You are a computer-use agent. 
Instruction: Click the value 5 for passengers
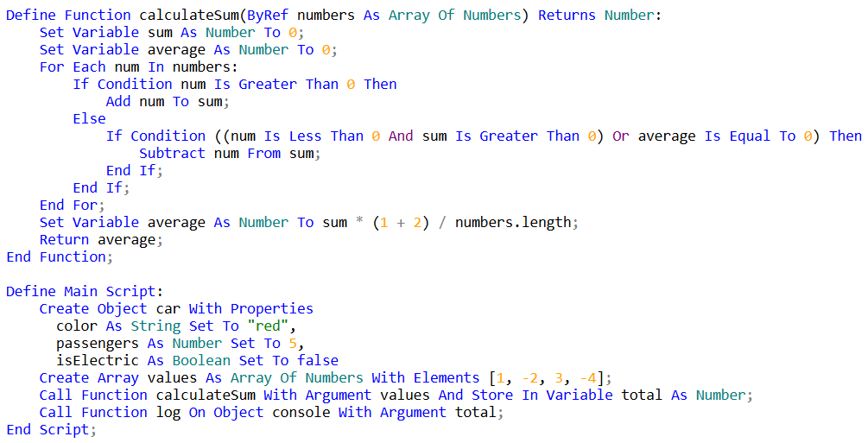pyautogui.click(x=293, y=344)
